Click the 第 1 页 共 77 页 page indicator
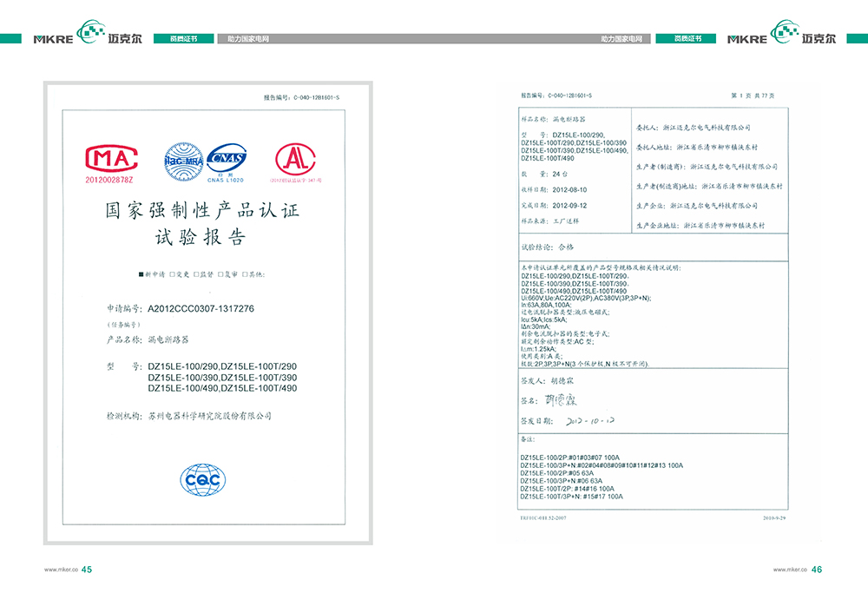This screenshot has width=868, height=593. tap(753, 96)
